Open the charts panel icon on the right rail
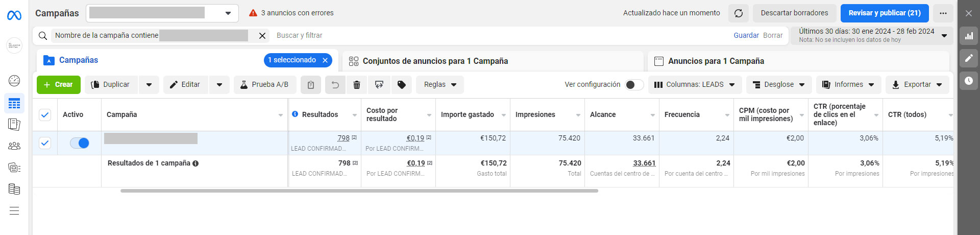 (969, 36)
